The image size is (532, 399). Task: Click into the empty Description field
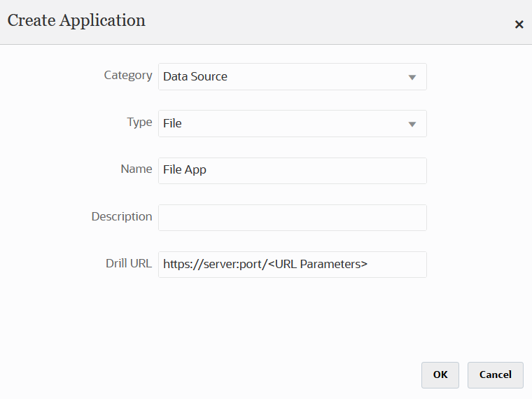pos(292,218)
